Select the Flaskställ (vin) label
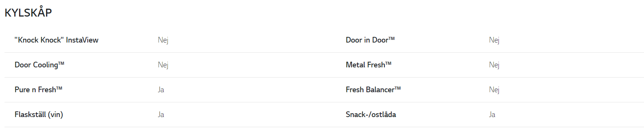The image size is (644, 140). pos(39,114)
